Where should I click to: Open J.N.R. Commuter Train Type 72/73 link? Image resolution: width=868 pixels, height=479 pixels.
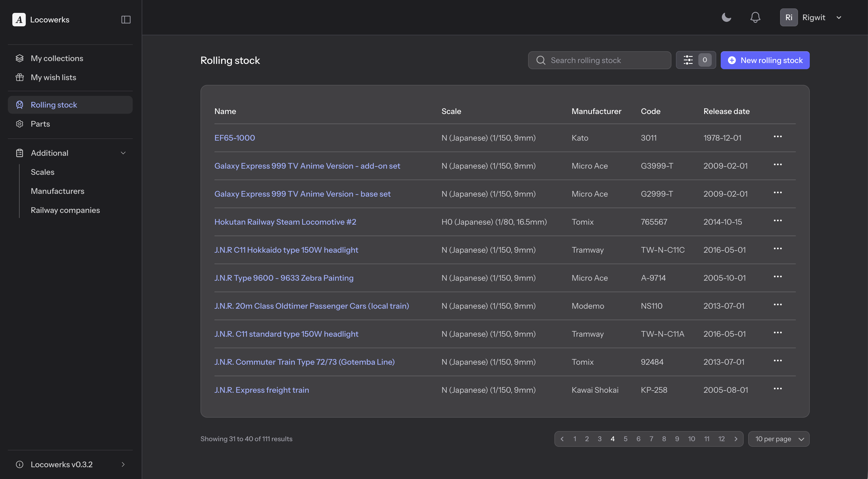304,362
